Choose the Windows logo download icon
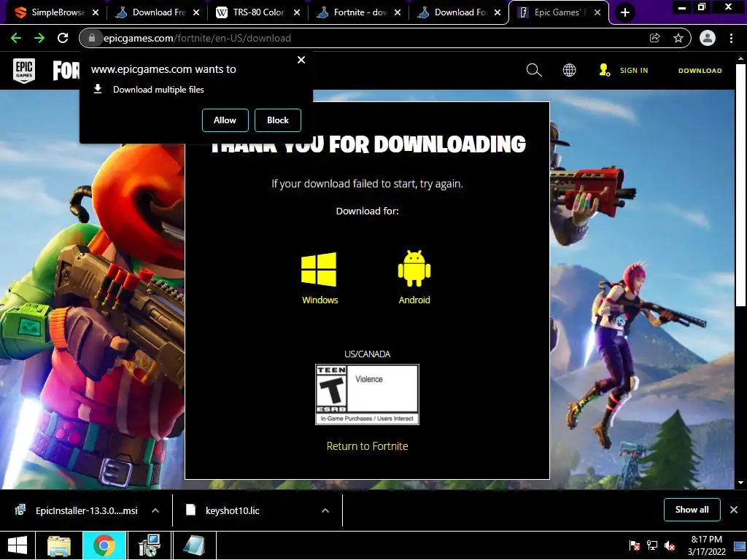This screenshot has height=560, width=747. (x=319, y=270)
